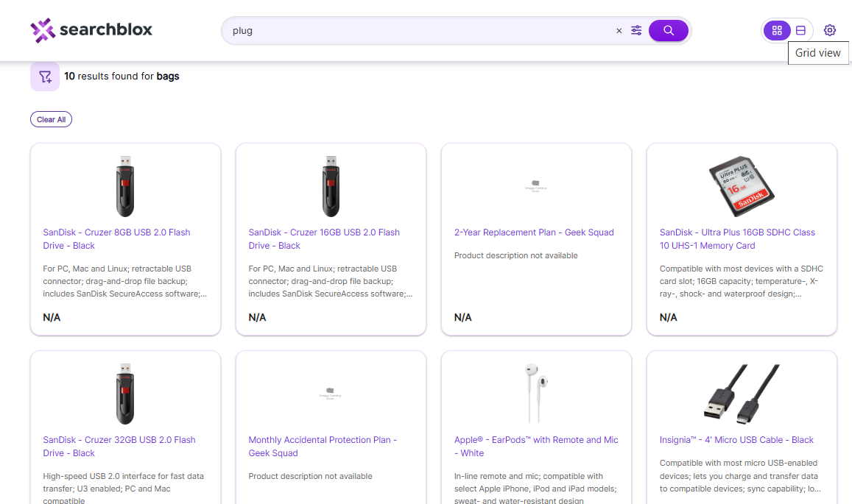
Task: Click N/A price on Replacement Plan card
Action: [x=463, y=318]
